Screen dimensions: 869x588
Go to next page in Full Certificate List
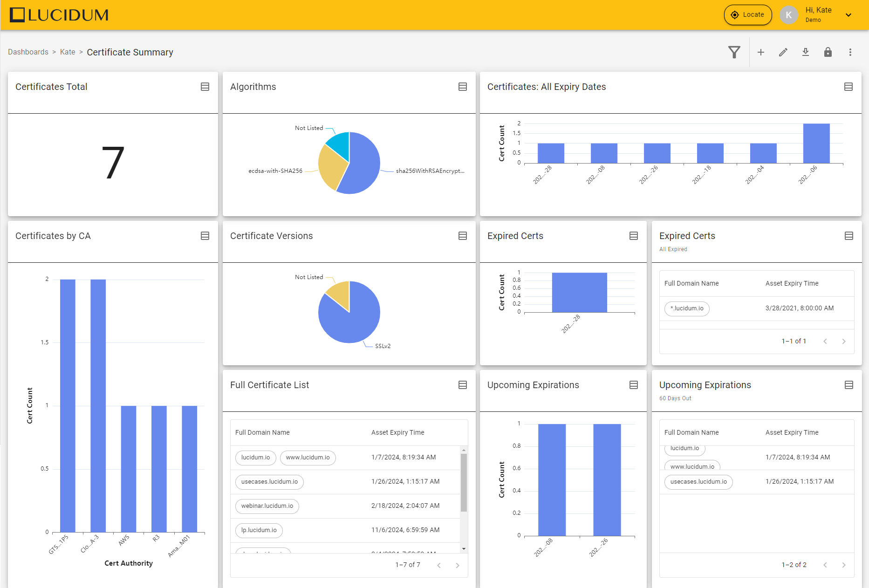(x=458, y=565)
